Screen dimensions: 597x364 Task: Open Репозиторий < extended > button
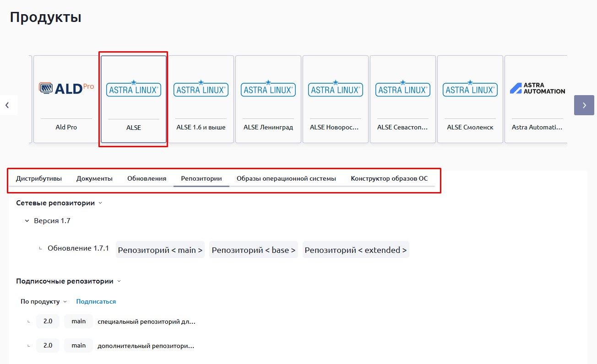356,250
